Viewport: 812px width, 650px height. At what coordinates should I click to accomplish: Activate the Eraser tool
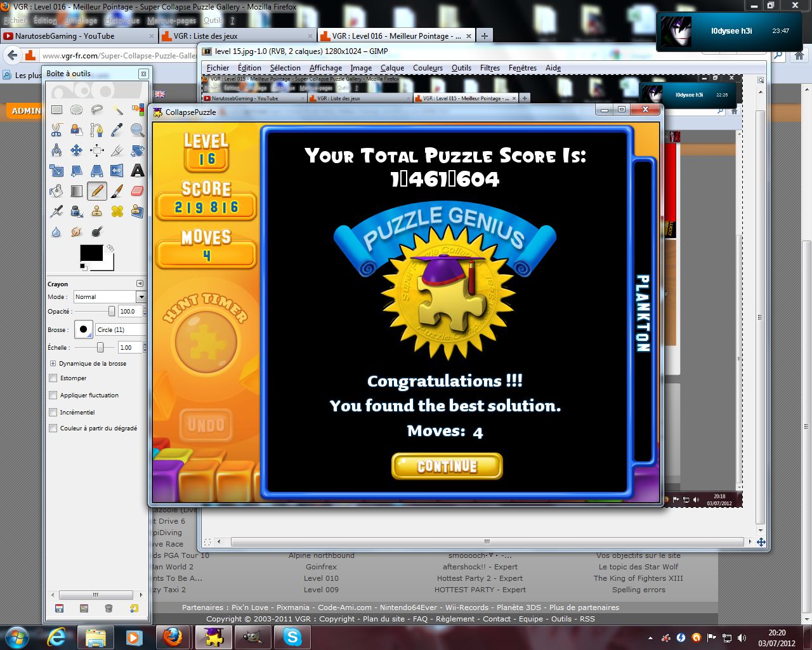click(137, 190)
